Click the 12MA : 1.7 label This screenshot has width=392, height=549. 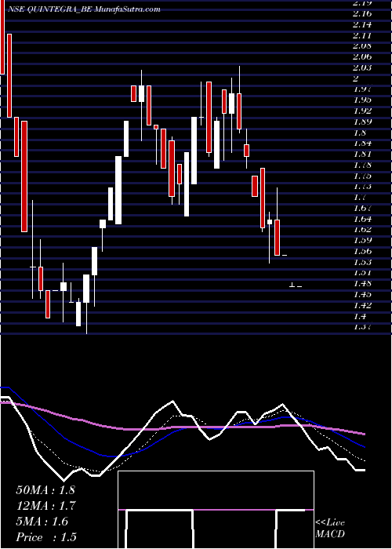(x=46, y=506)
